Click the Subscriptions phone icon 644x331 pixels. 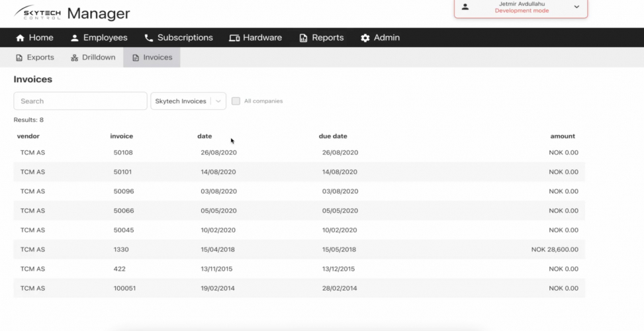point(149,38)
